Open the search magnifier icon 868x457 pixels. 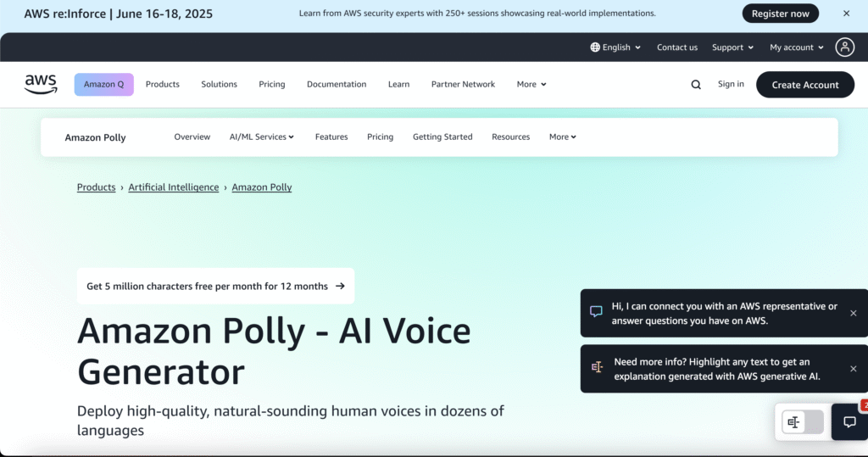(696, 84)
